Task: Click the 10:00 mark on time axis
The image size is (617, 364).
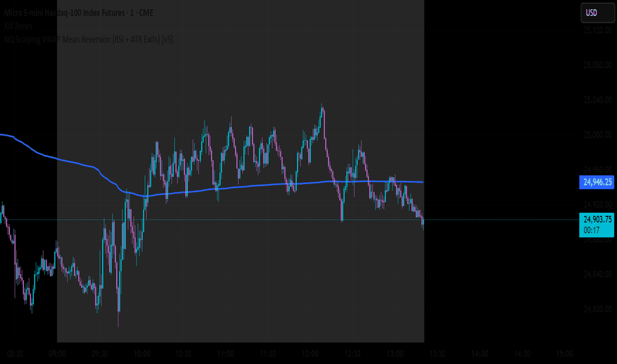Action: 142,354
